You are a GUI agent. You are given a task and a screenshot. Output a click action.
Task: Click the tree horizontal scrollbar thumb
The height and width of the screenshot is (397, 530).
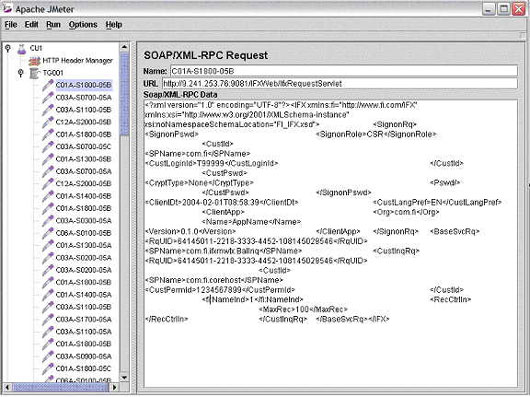[61, 387]
